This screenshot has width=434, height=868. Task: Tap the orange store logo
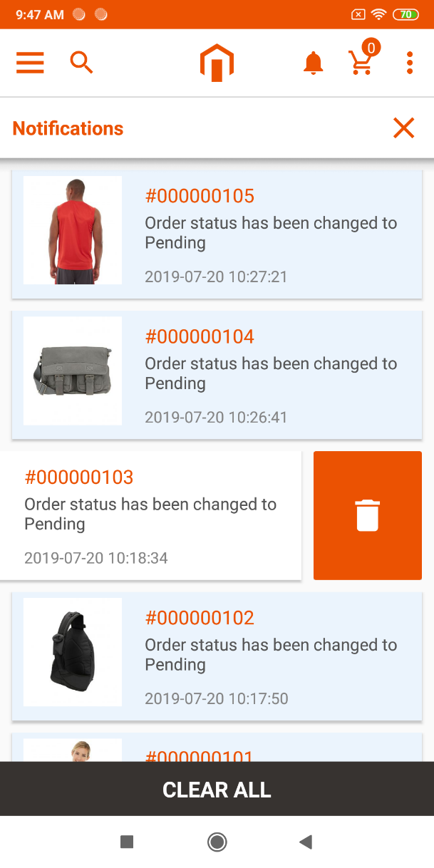tap(217, 63)
